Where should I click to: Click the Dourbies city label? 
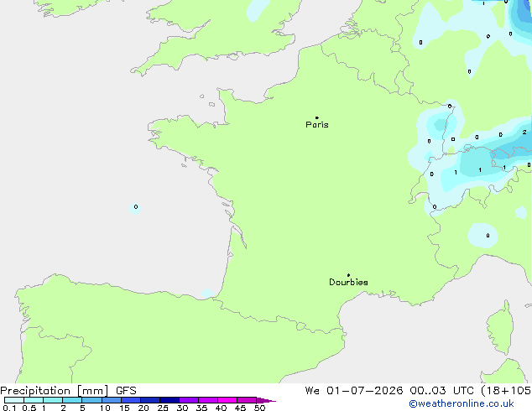(x=348, y=282)
